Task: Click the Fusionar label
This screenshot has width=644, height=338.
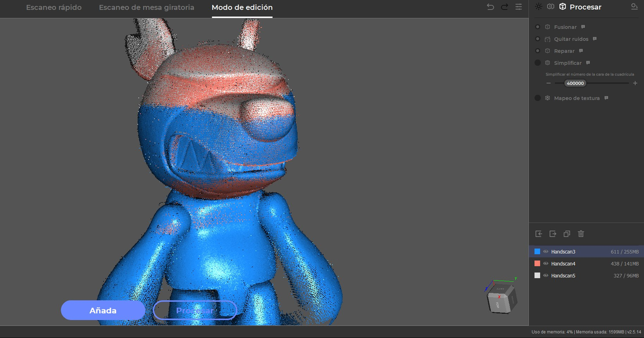Action: pyautogui.click(x=566, y=27)
